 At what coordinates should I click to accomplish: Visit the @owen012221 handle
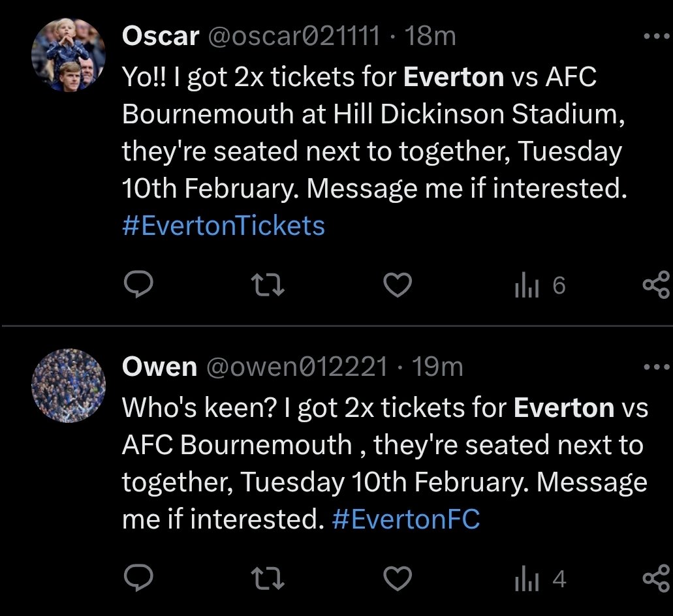(297, 367)
